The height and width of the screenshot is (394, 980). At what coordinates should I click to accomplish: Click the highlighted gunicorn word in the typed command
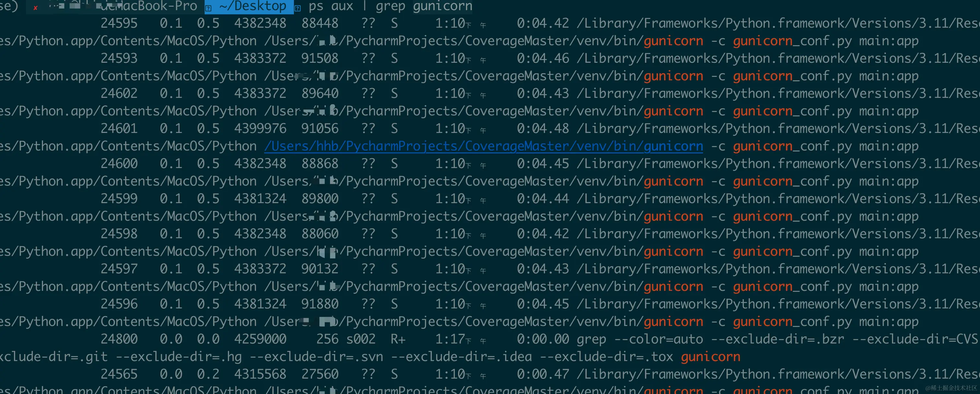[442, 6]
